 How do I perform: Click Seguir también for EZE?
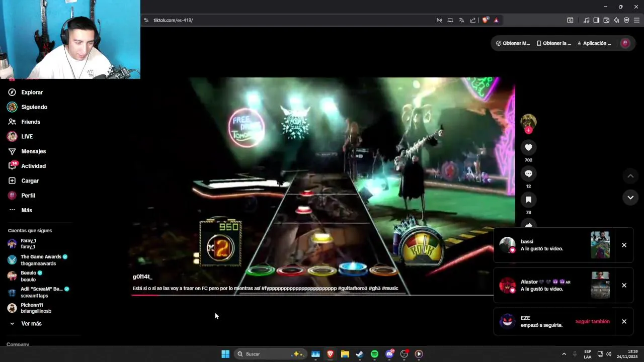tap(593, 322)
